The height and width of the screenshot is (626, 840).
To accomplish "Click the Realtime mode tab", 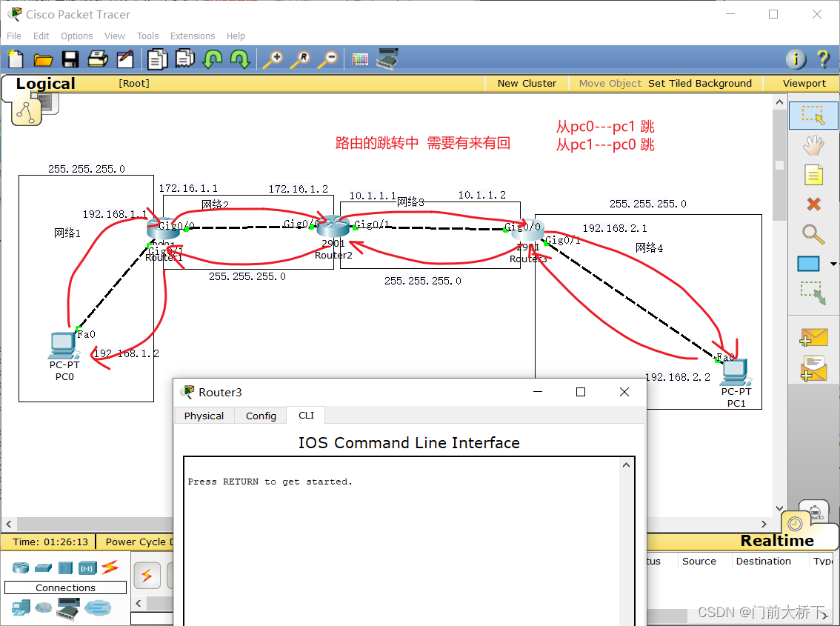I will [x=777, y=540].
